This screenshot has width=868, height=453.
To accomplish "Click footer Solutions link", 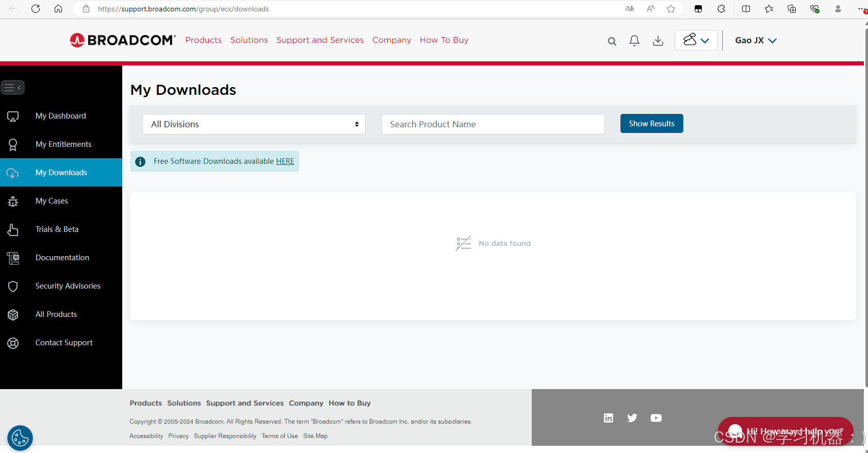I will point(184,403).
